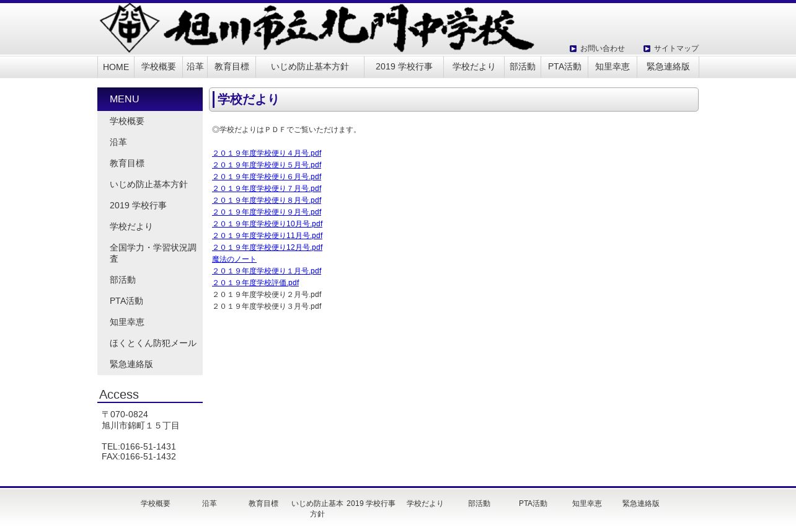Click 2019 学校行事 in the footer navigation
Screen dimensions: 796x532
[371, 503]
